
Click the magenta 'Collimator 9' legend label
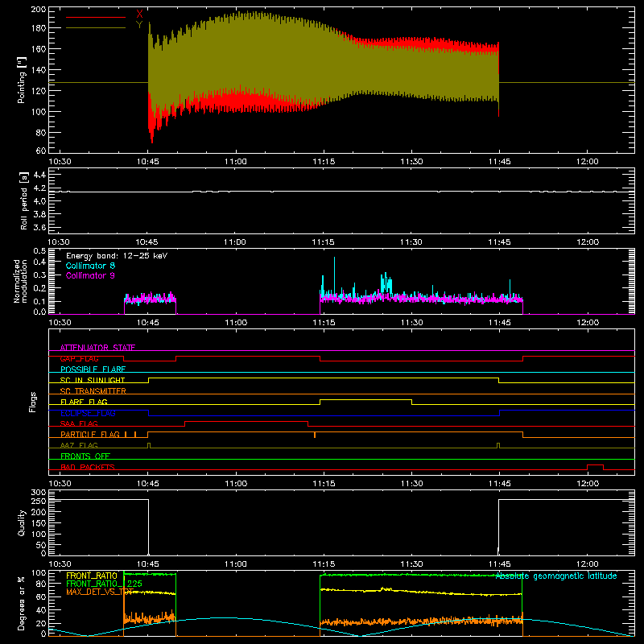pyautogui.click(x=90, y=275)
